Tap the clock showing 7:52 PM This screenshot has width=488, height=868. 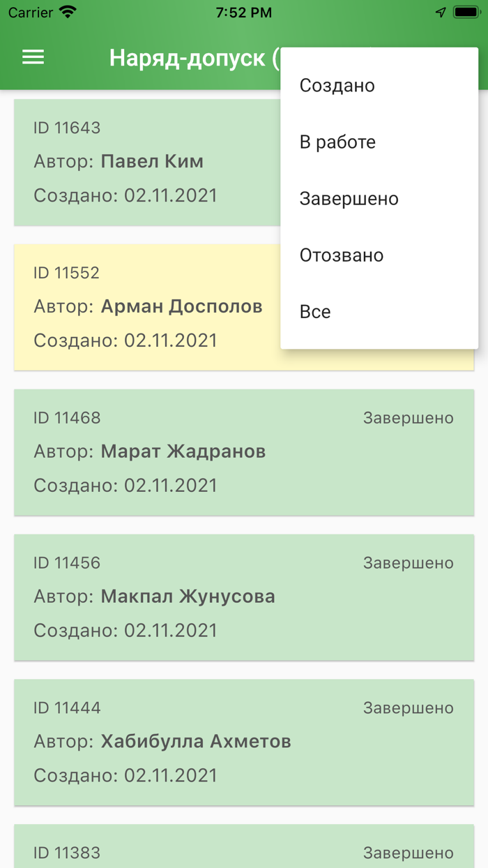pos(244,11)
